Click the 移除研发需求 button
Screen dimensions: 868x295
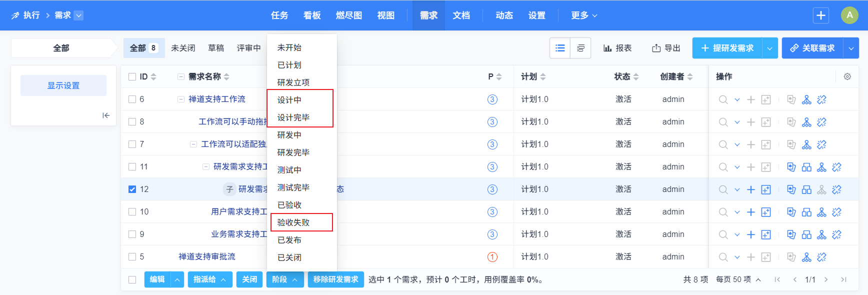tap(335, 279)
